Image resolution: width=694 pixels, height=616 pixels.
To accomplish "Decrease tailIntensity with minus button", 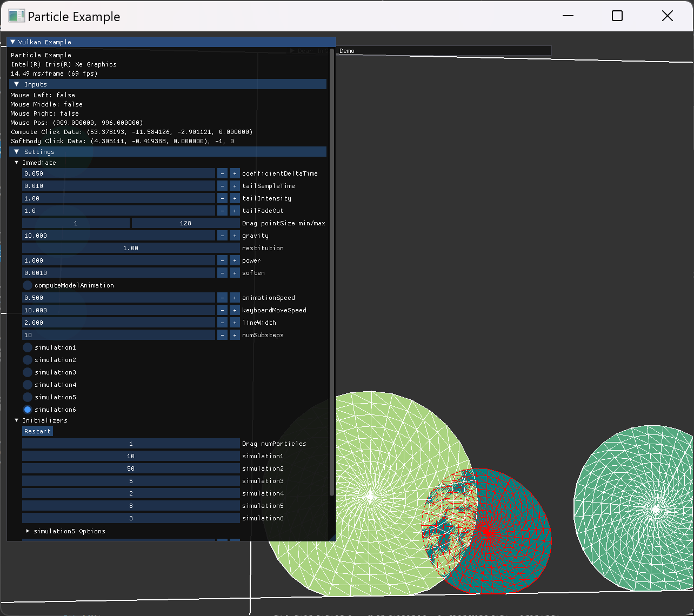I will point(222,198).
